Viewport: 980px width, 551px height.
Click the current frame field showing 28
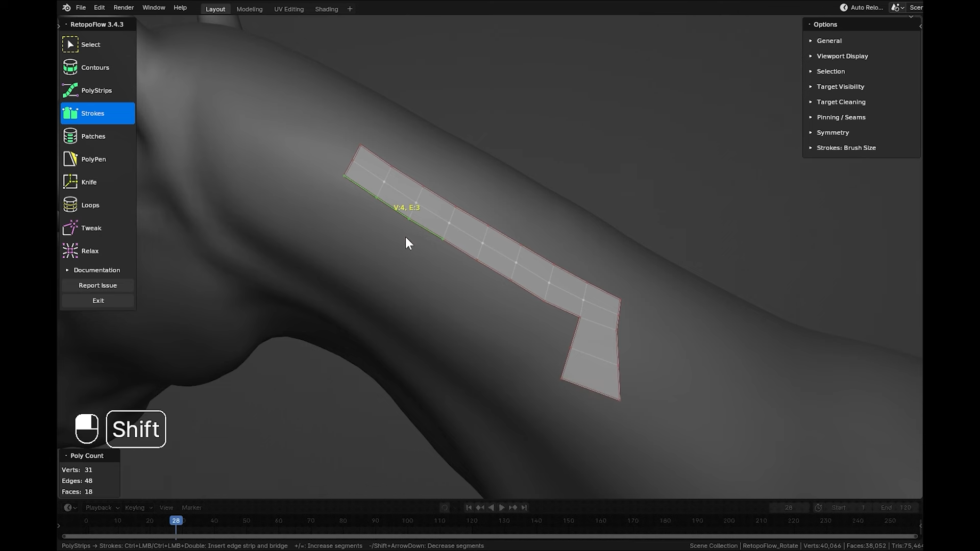pos(789,507)
